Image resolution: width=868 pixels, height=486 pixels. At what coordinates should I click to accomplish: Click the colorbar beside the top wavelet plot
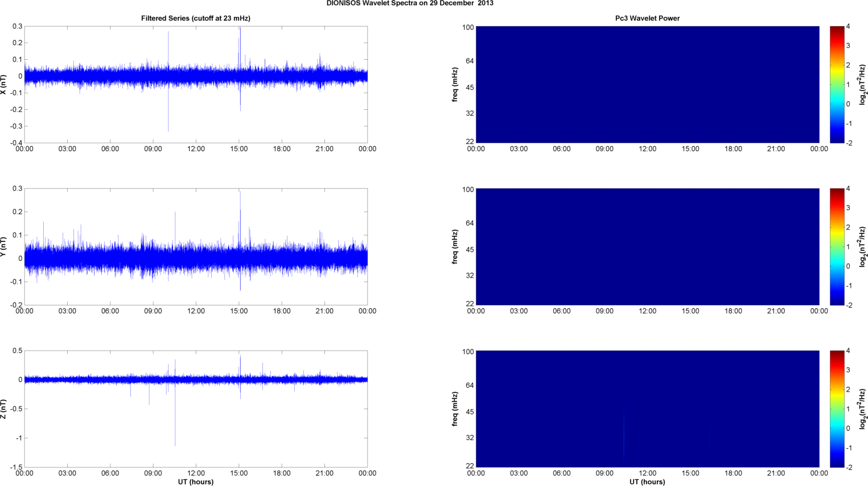point(837,84)
